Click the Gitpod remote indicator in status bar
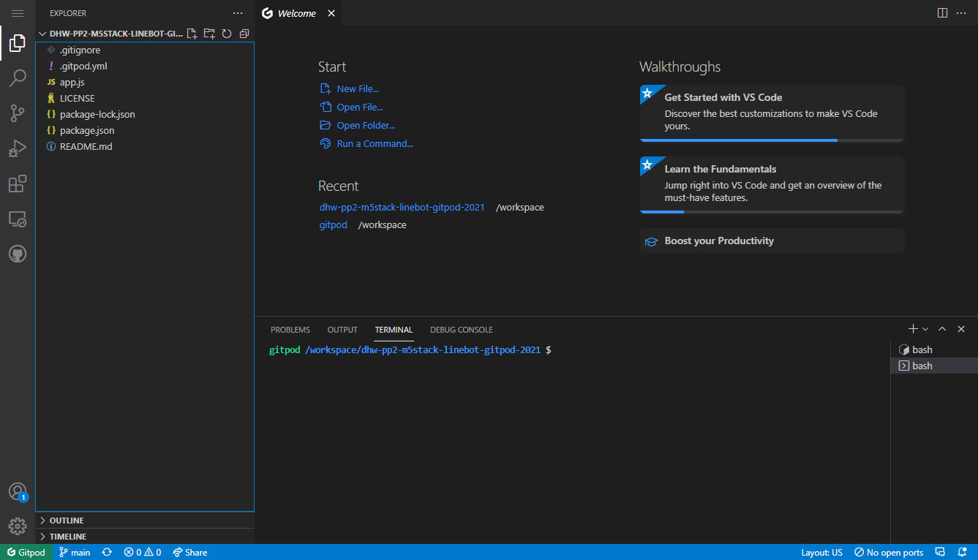Image resolution: width=978 pixels, height=560 pixels. (26, 552)
